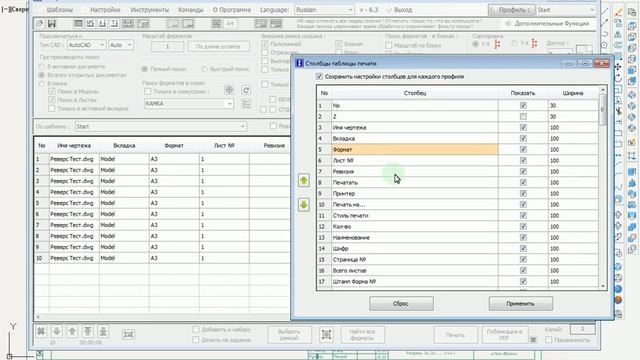Click width value for Имя чертежа row

tap(573, 127)
